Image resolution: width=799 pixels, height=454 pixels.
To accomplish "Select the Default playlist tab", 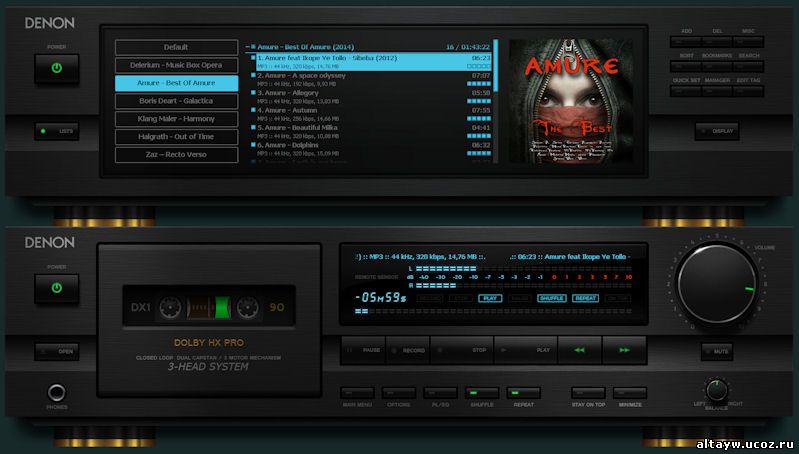I will (x=176, y=47).
